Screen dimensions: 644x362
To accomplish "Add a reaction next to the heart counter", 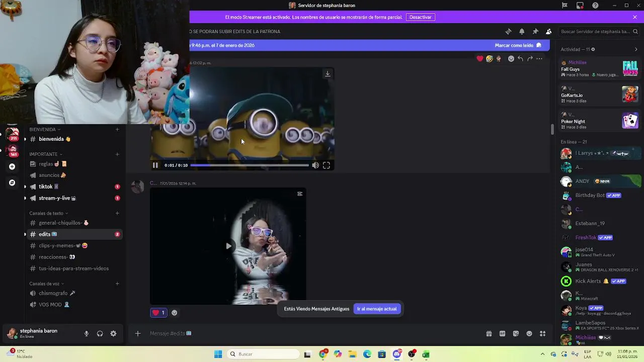I will point(175,313).
